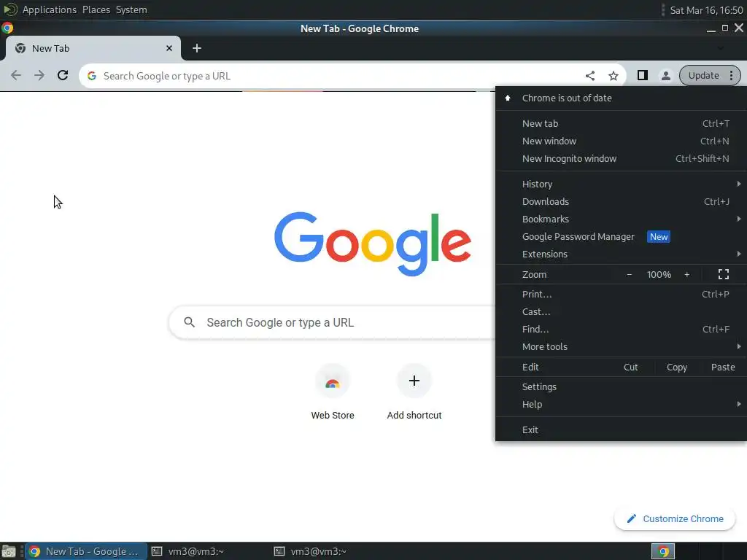
Task: Increase zoom with plus button
Action: 686,274
